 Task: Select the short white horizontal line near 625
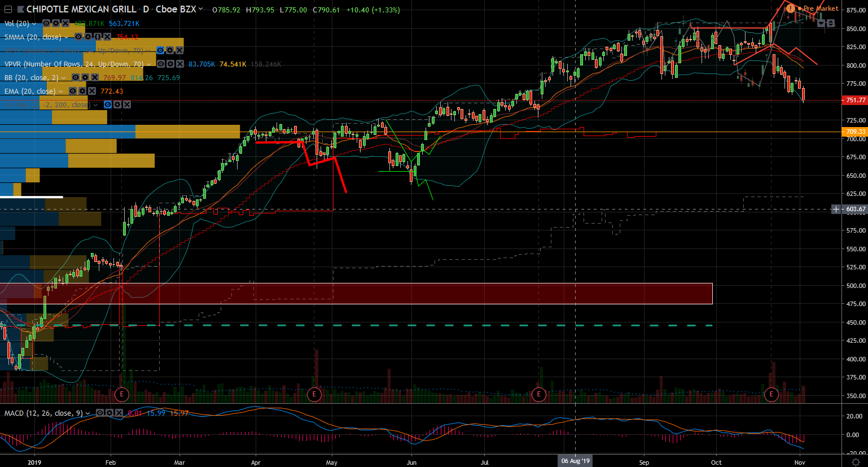(32, 197)
